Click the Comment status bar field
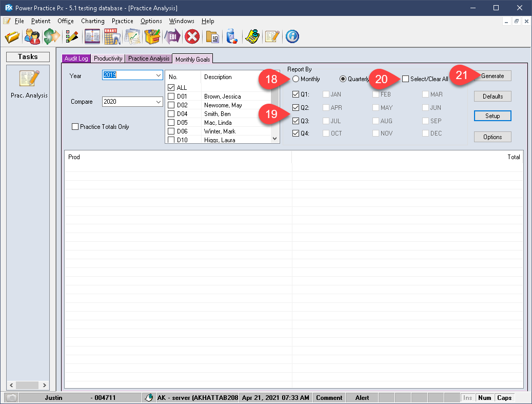This screenshot has height=404, width=532. pos(329,397)
